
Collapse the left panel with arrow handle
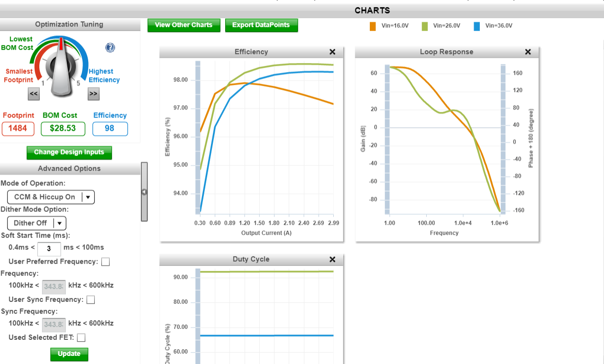point(144,192)
